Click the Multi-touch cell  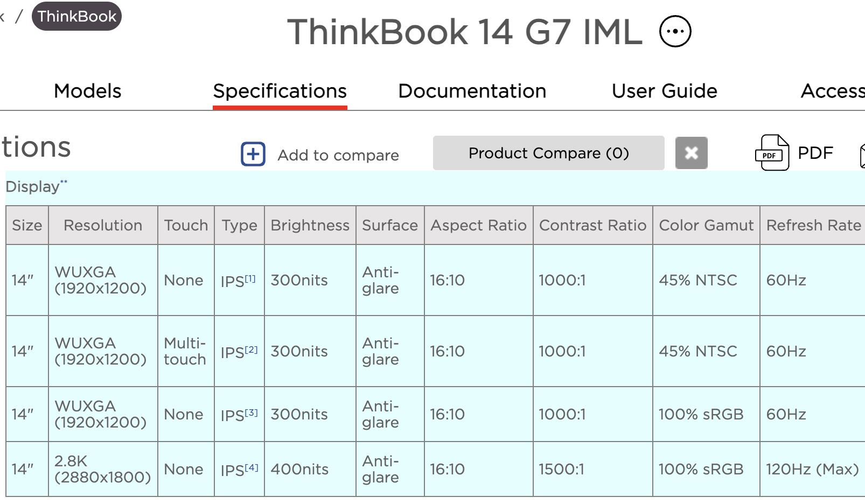click(185, 351)
